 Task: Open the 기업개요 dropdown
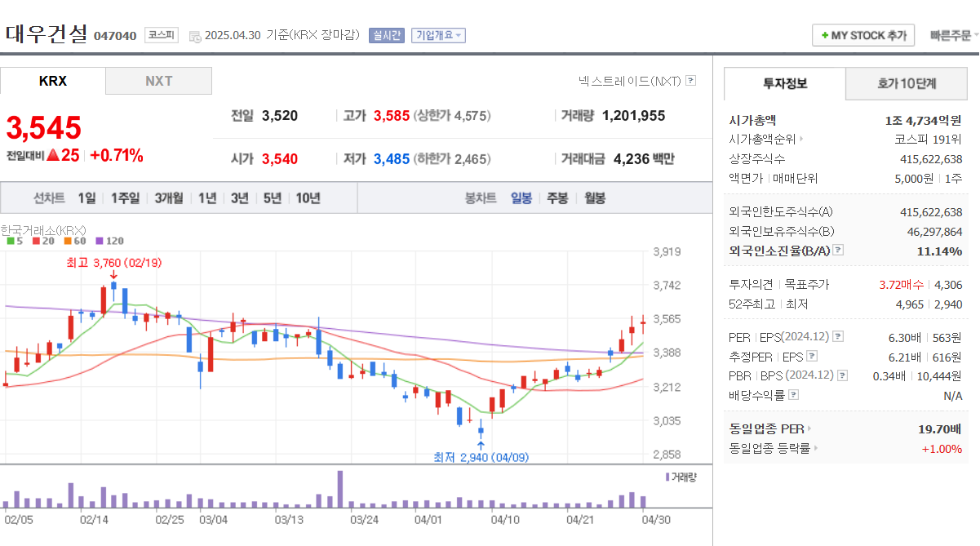(438, 34)
